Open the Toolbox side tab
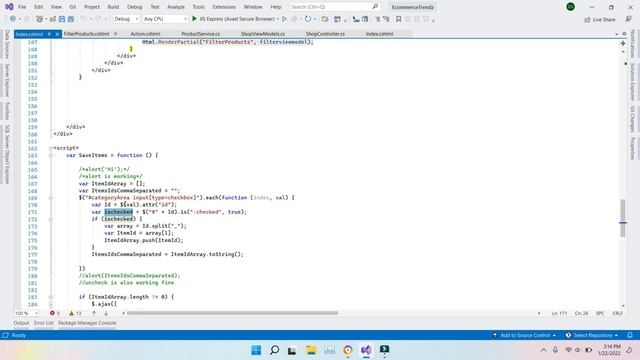The width and height of the screenshot is (640, 360). point(7,111)
